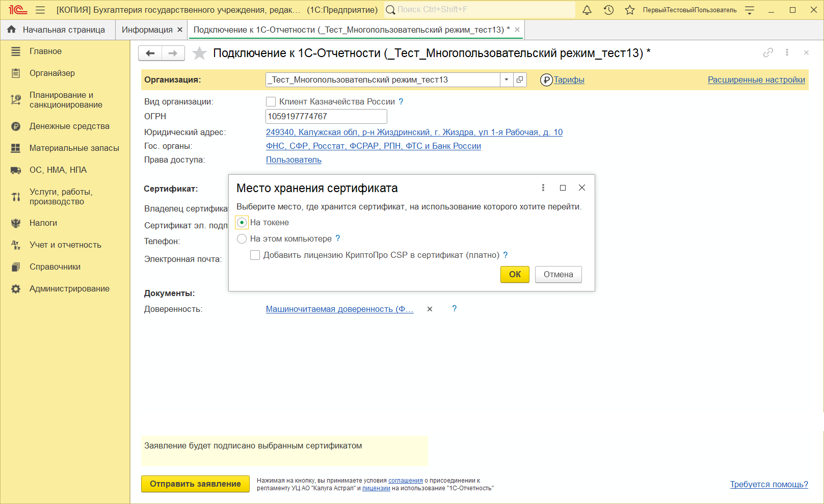Add form to favorites with star icon

[x=199, y=53]
